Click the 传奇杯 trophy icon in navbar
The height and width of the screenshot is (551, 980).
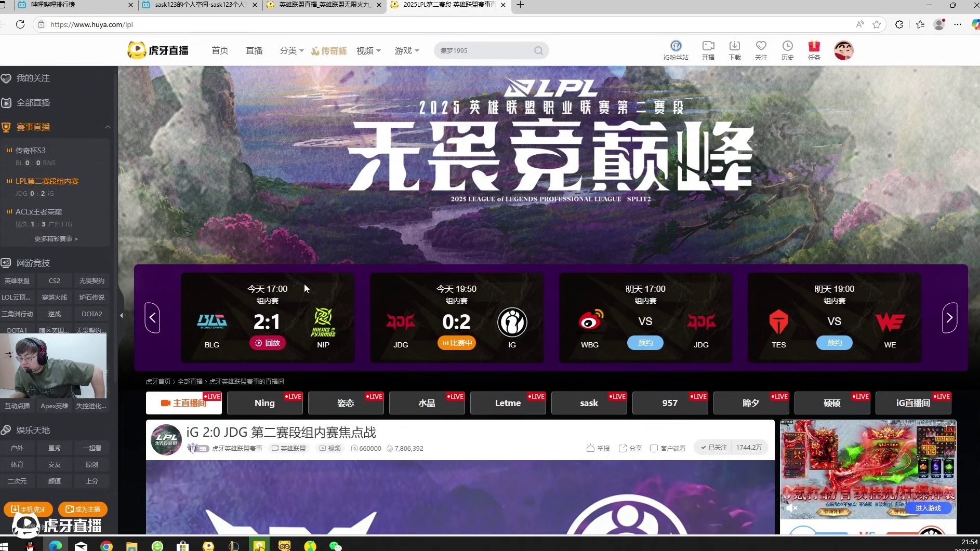(x=314, y=50)
